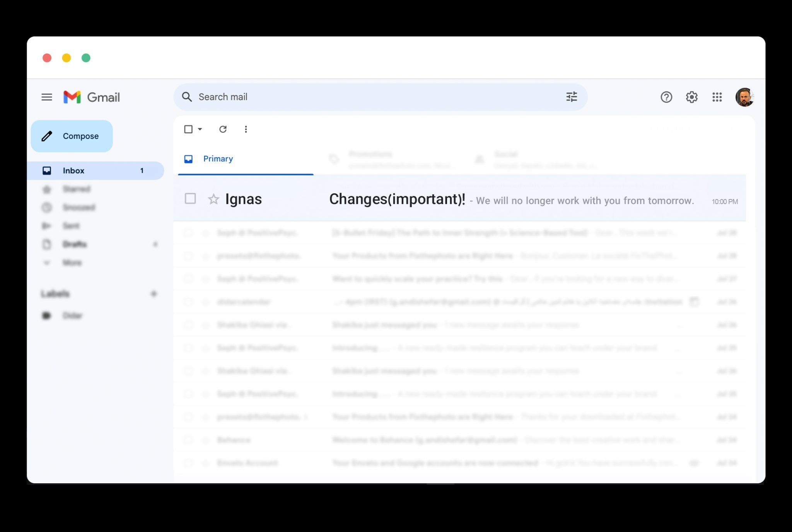The height and width of the screenshot is (532, 792).
Task: Open the Changes(important)! email
Action: point(459,199)
